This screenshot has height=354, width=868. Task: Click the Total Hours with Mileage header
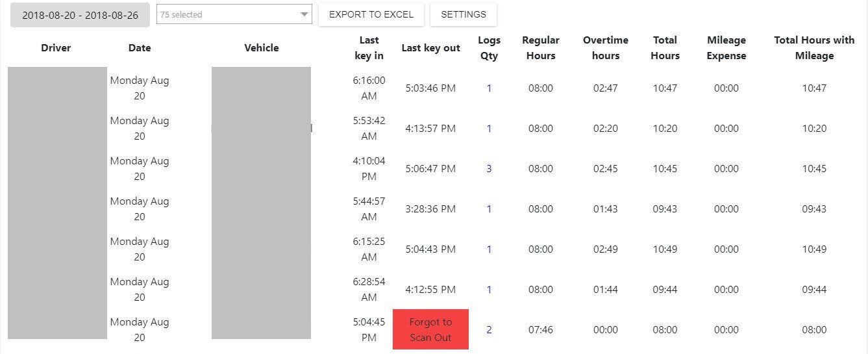coord(814,48)
